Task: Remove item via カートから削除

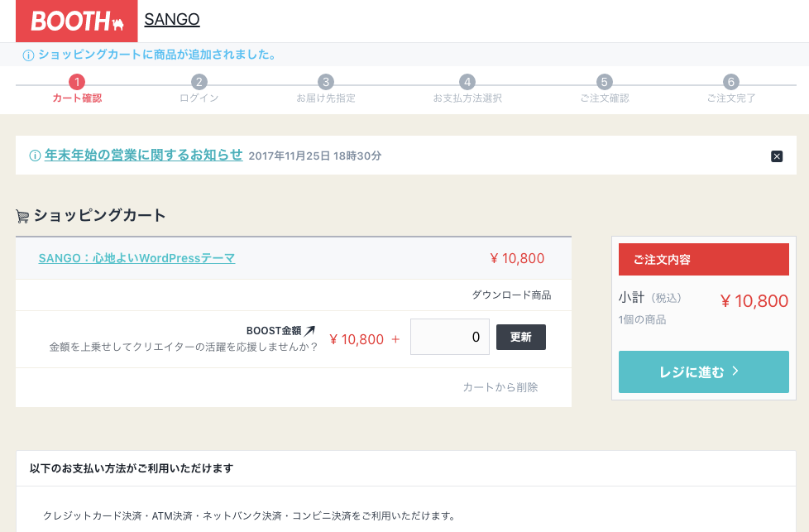Action: click(500, 387)
